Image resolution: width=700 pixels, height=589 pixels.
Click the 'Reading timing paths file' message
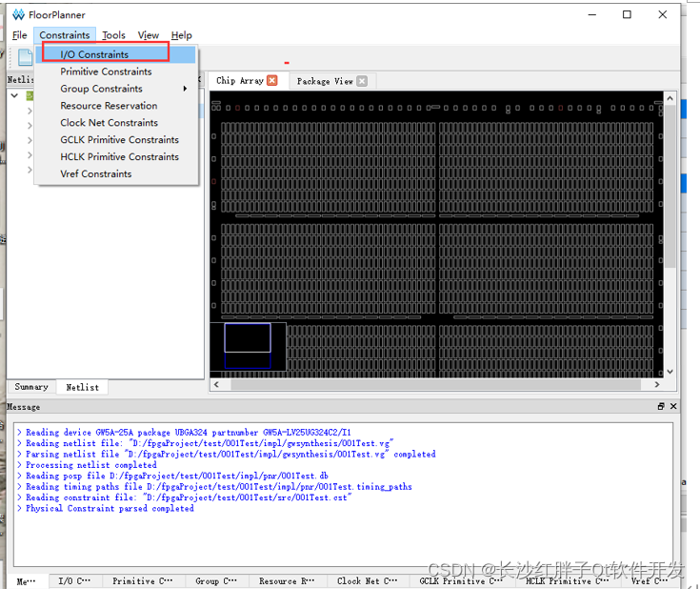[x=214, y=487]
